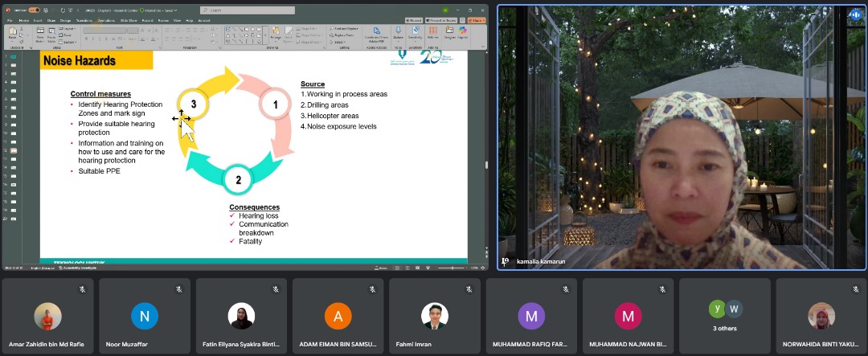This screenshot has height=356, width=868.
Task: Click muted mic icon on Noor Muzaffar's tile
Action: (x=178, y=289)
